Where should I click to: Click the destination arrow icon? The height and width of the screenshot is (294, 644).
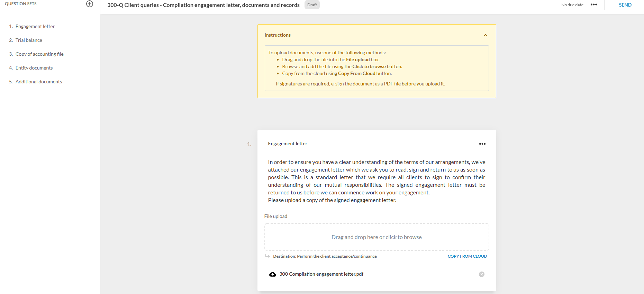coord(267,256)
